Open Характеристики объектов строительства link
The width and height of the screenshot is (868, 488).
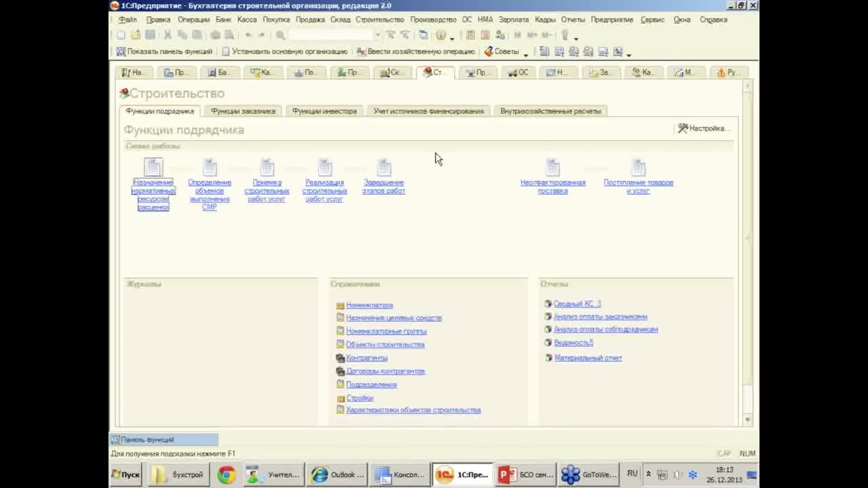[413, 410]
